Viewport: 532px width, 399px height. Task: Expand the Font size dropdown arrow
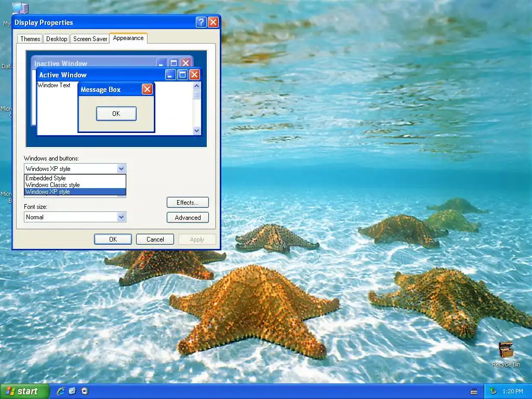121,217
